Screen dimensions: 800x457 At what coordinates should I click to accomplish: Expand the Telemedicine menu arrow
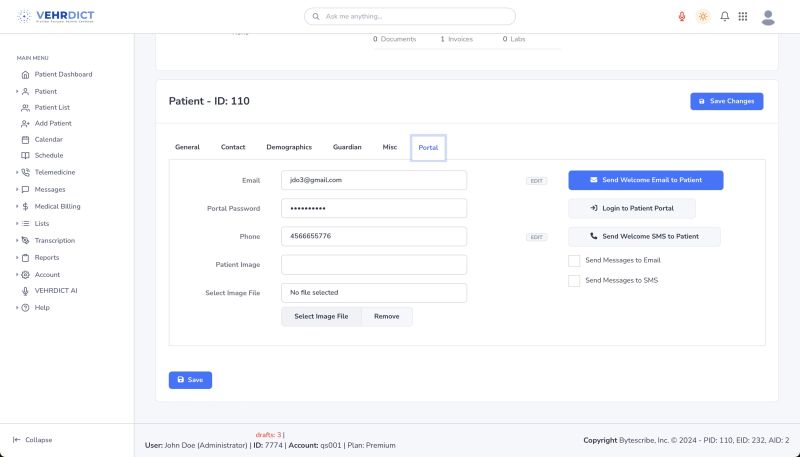click(x=17, y=172)
